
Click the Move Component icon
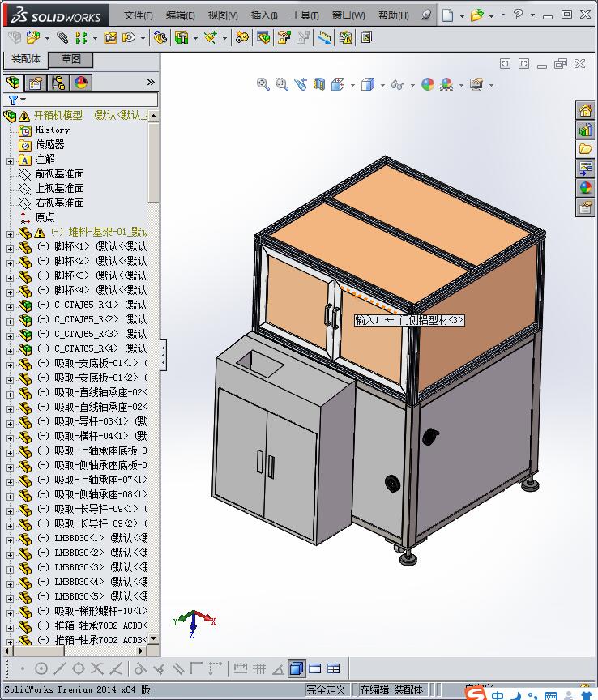[129, 37]
